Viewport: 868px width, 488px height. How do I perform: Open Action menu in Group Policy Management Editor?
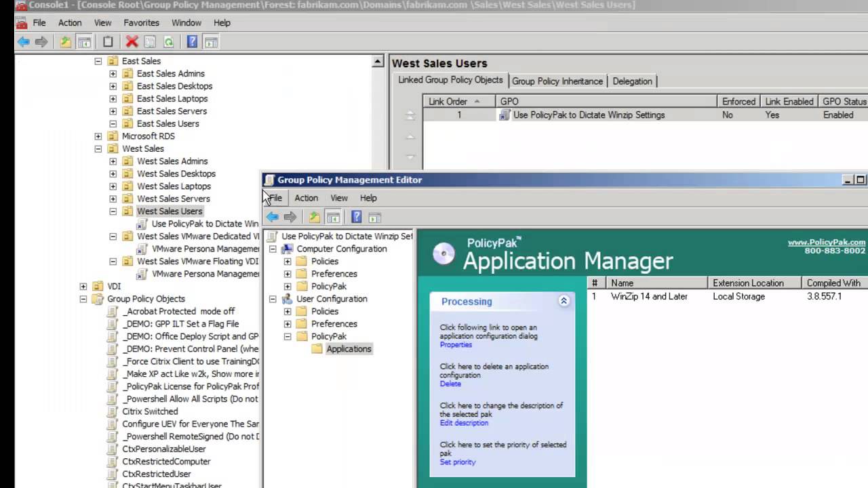306,198
